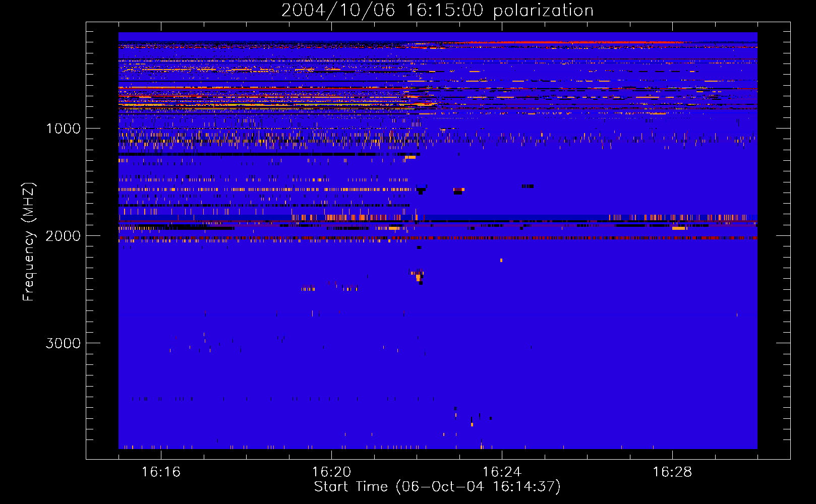Click the 2000 frequency tick label

pos(63,236)
